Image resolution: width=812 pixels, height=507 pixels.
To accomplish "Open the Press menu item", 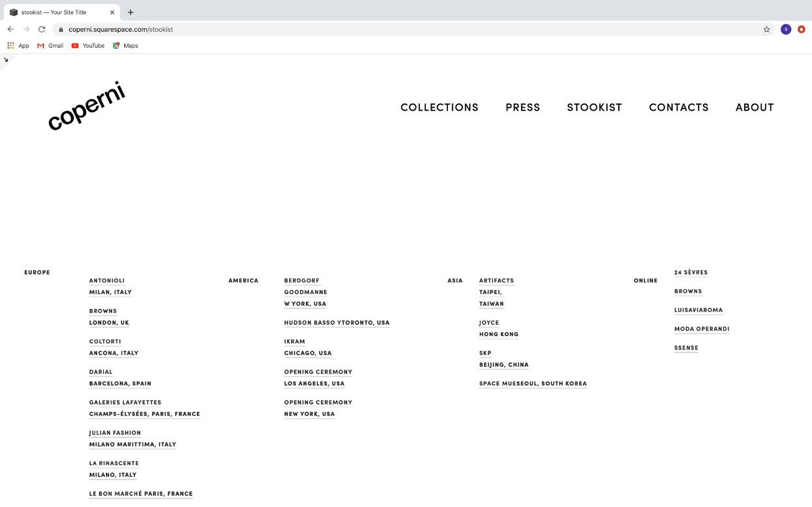I will [x=523, y=108].
